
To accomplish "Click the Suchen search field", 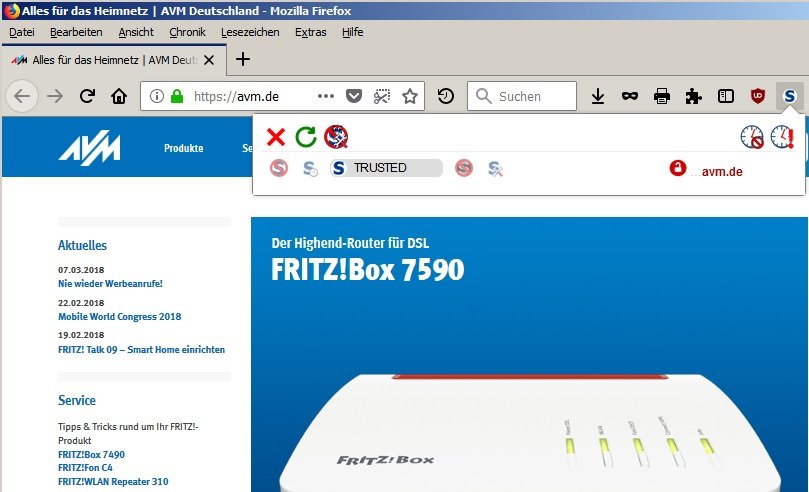I will (x=522, y=96).
